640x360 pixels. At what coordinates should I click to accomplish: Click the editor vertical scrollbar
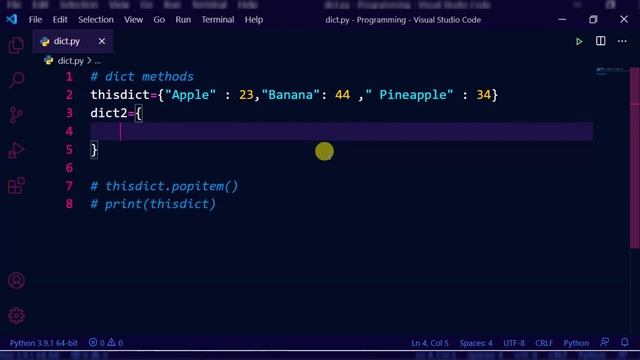coord(635,157)
